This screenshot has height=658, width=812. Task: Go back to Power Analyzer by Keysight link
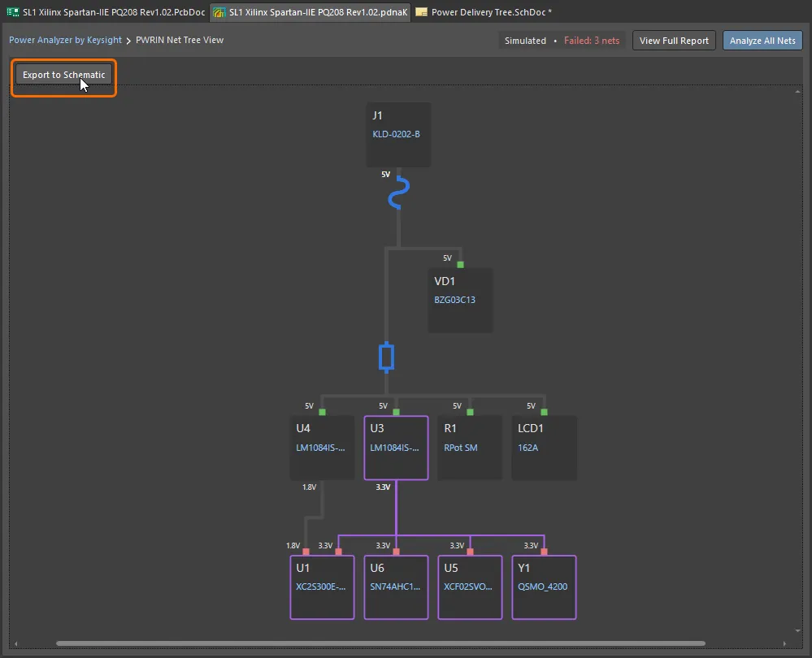coord(65,40)
